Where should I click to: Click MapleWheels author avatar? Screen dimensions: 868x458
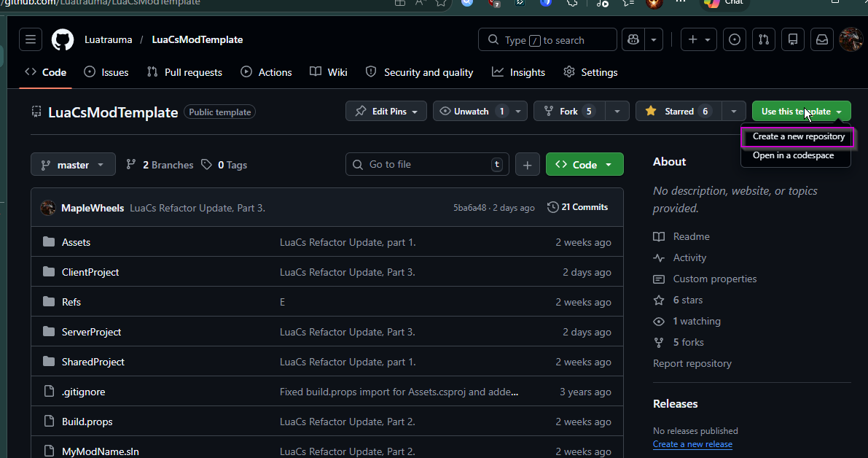coord(48,208)
